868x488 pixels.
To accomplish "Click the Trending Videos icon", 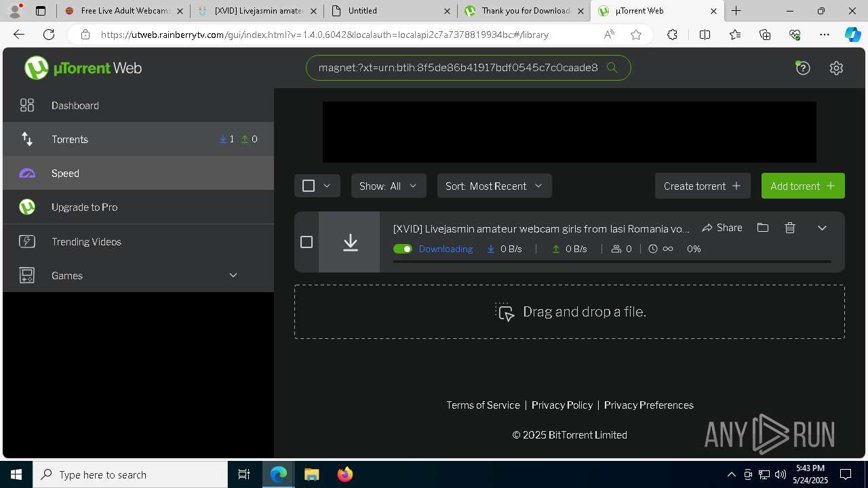I will (27, 241).
